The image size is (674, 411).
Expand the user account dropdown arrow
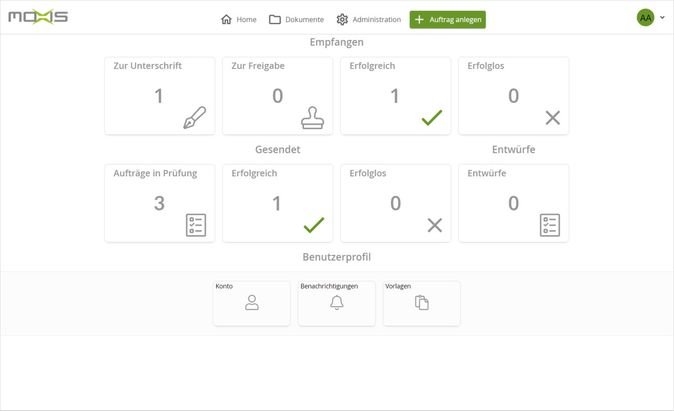(662, 17)
